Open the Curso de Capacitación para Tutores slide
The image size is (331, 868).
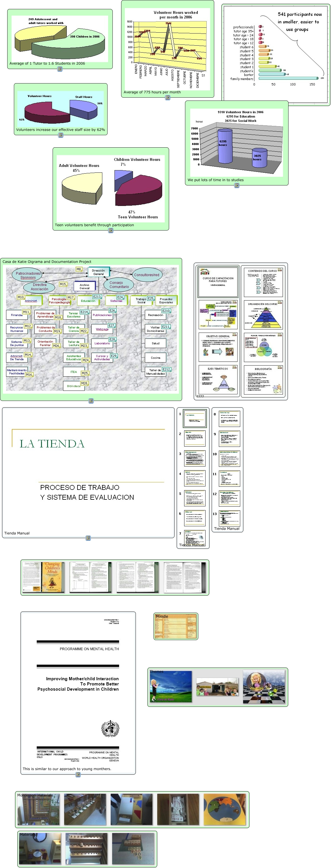point(218,282)
